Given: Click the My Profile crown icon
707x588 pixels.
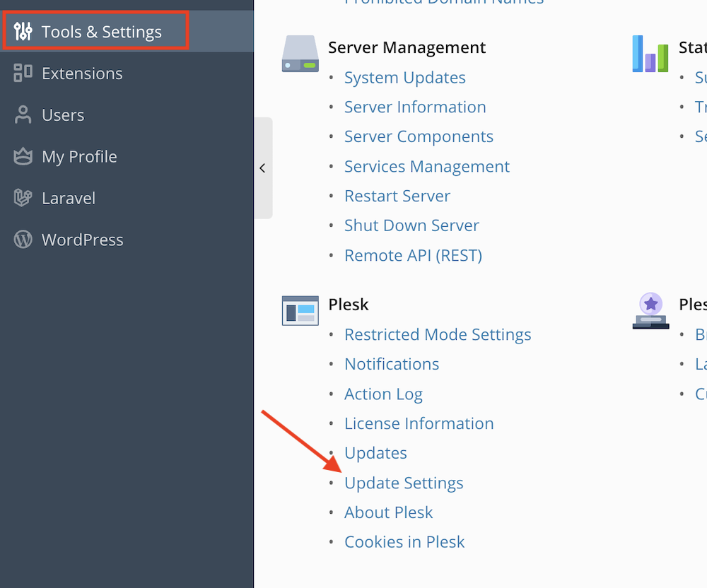Looking at the screenshot, I should [x=23, y=157].
